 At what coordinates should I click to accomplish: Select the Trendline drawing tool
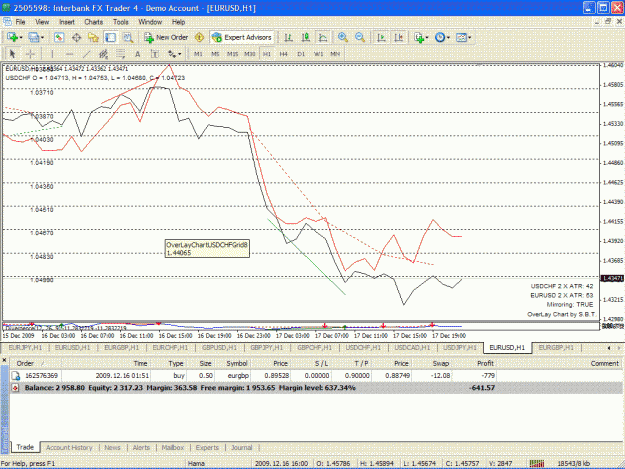point(86,54)
